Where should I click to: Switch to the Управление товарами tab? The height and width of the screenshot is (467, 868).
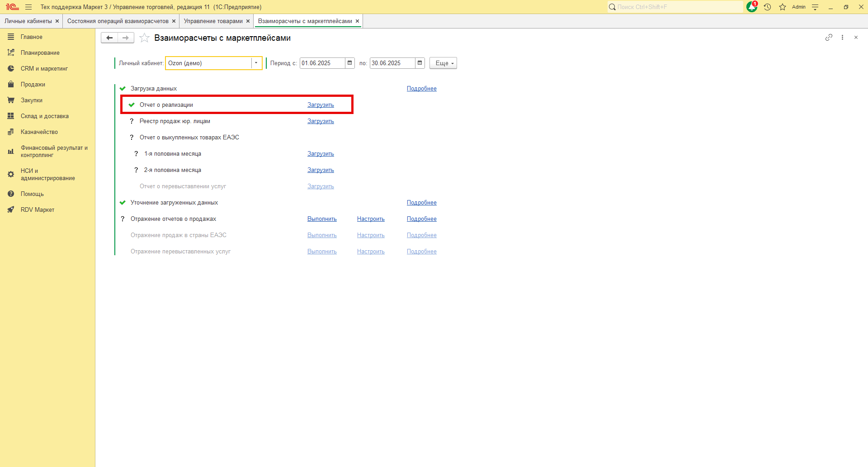click(x=213, y=21)
